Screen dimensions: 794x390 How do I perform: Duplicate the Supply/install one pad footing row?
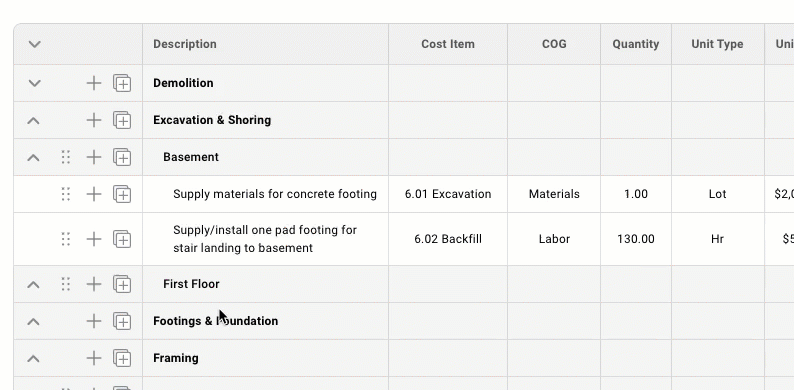[x=122, y=239]
